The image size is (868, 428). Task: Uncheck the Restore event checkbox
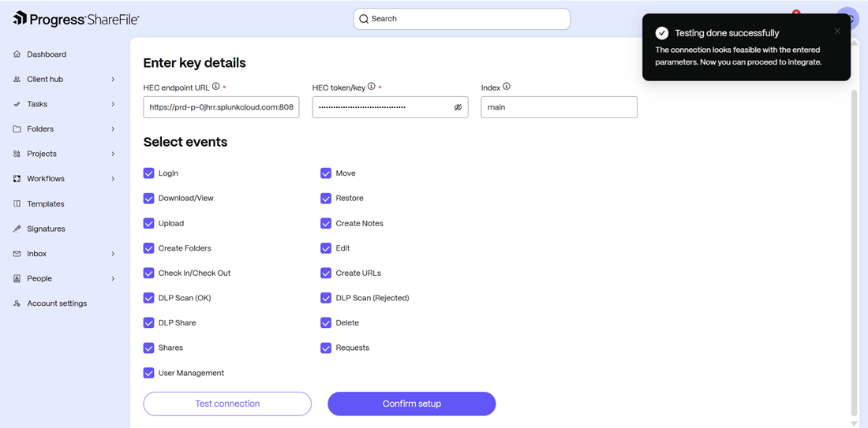[x=326, y=198]
